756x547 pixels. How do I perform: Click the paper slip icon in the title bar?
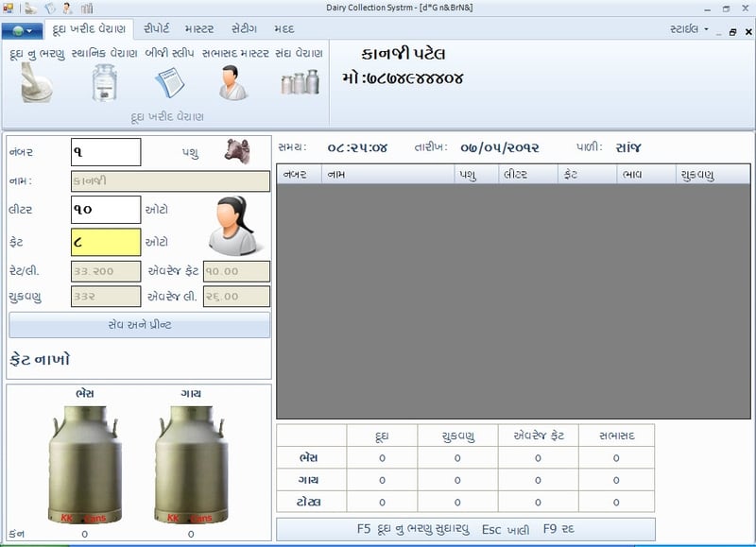click(x=50, y=9)
